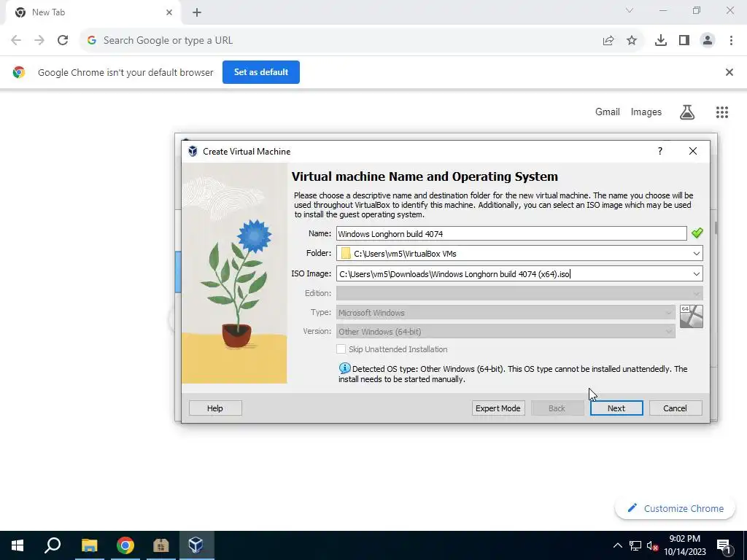Open a new Chrome tab with plus

click(197, 12)
